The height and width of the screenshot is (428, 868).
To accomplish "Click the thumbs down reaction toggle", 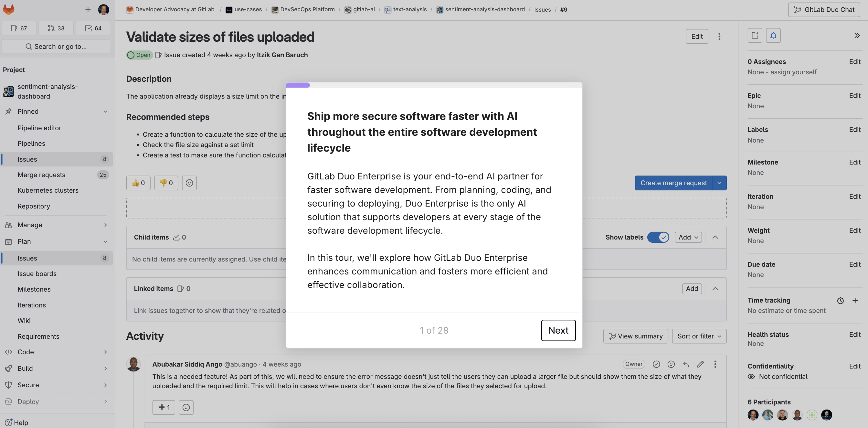I will point(166,183).
